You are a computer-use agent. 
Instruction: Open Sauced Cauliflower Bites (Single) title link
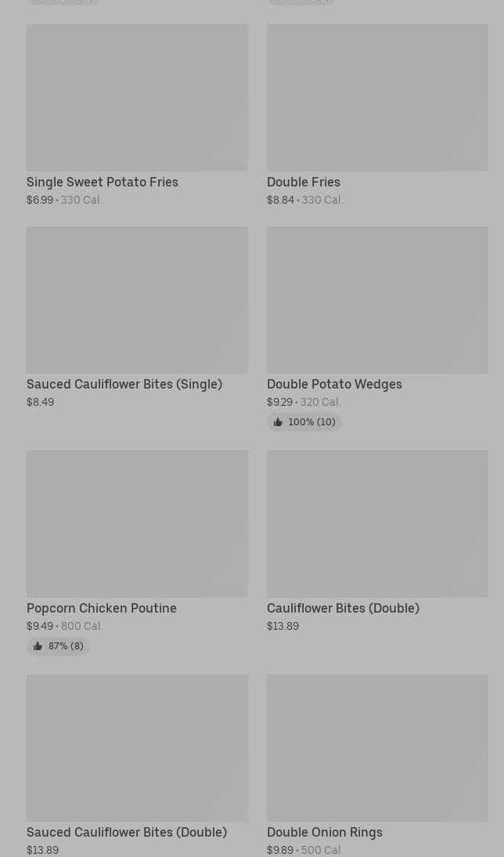[x=124, y=384]
